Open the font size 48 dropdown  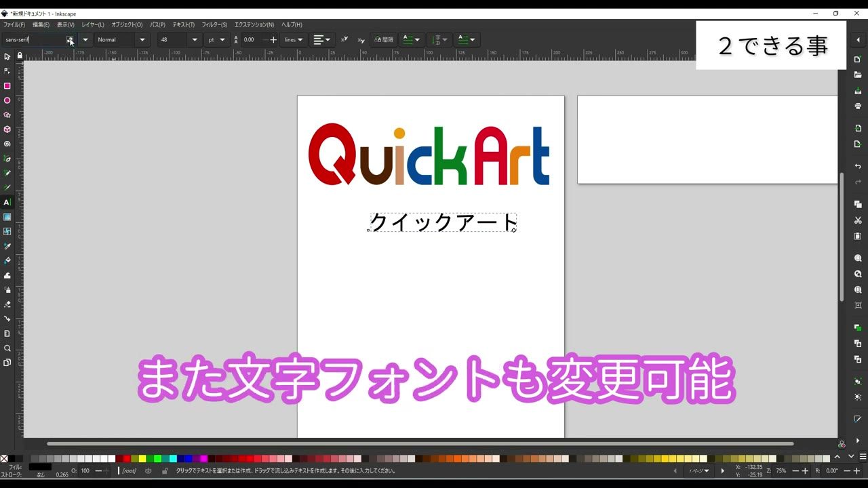coord(195,40)
